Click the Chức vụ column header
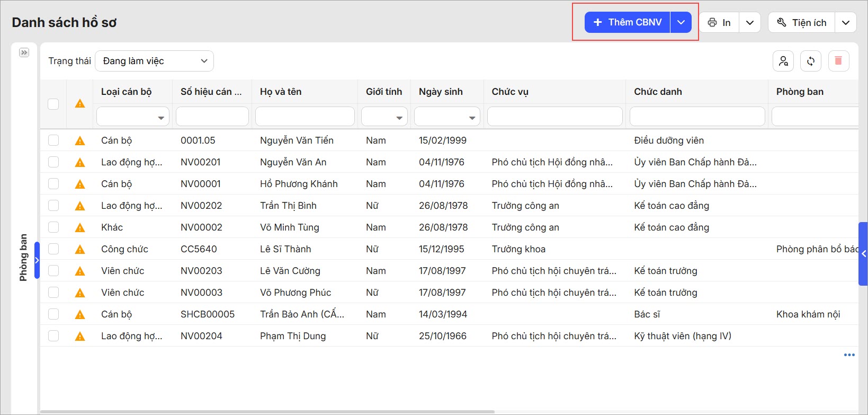Screen dimensions: 868x415 [x=510, y=92]
